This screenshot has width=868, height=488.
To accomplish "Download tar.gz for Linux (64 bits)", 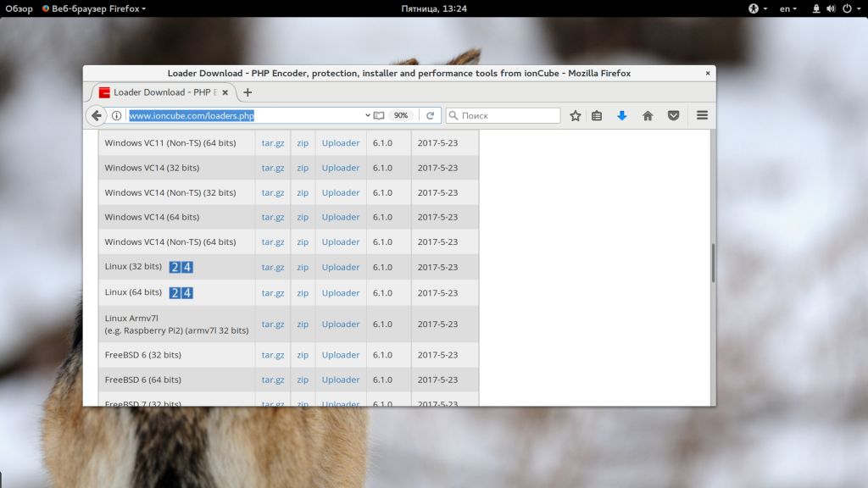I will click(273, 293).
